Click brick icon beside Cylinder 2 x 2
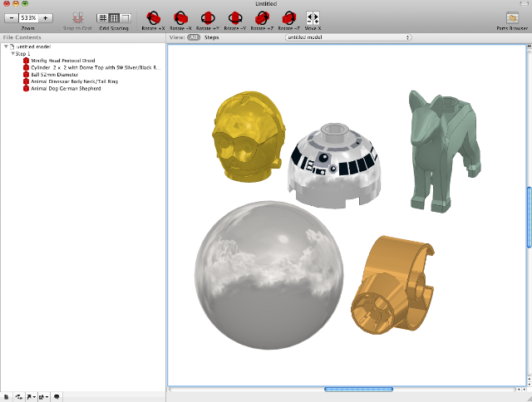Viewport: 532px width, 402px height. (x=26, y=67)
